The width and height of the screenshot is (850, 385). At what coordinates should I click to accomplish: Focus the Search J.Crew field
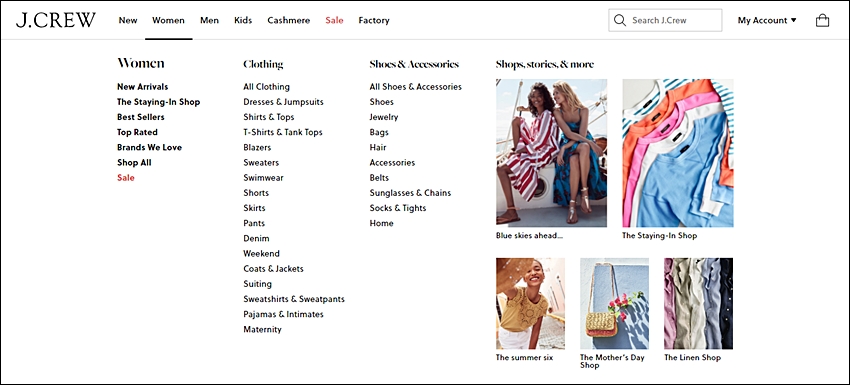(665, 21)
